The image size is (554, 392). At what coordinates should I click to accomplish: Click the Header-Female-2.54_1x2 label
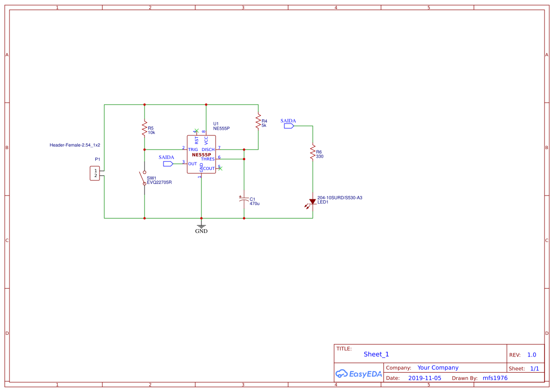point(75,145)
